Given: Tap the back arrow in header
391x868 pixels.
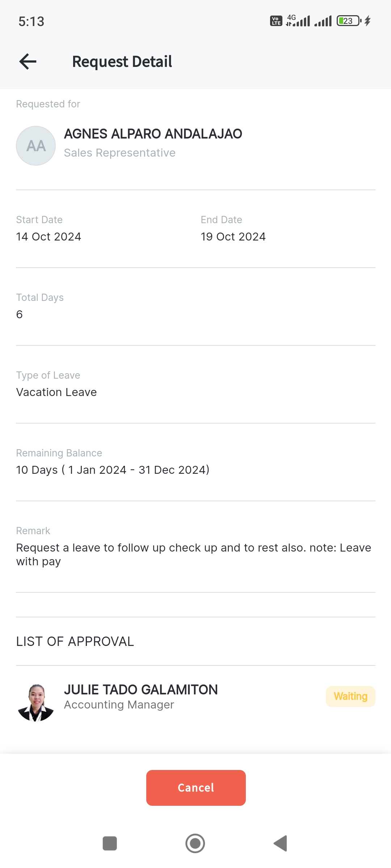Looking at the screenshot, I should point(28,61).
